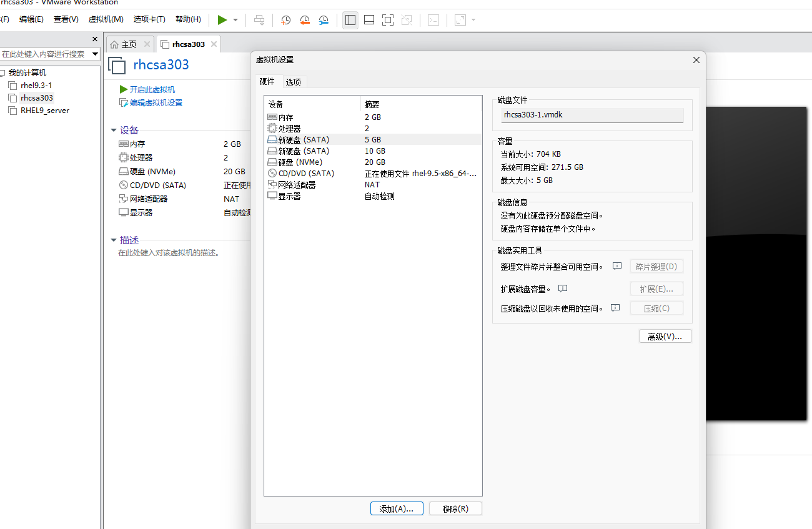The height and width of the screenshot is (529, 812).
Task: Open the 虚拟机(M) menu
Action: click(x=106, y=19)
